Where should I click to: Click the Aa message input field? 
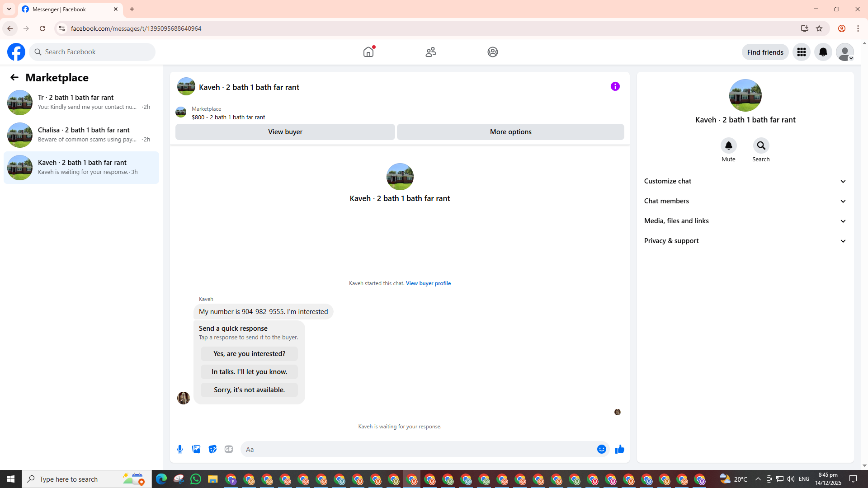pyautogui.click(x=416, y=449)
